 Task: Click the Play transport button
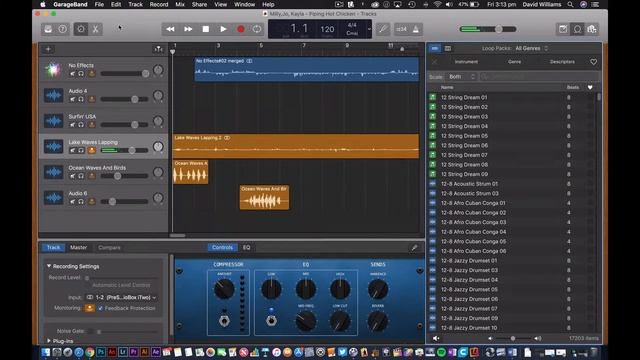(x=223, y=29)
